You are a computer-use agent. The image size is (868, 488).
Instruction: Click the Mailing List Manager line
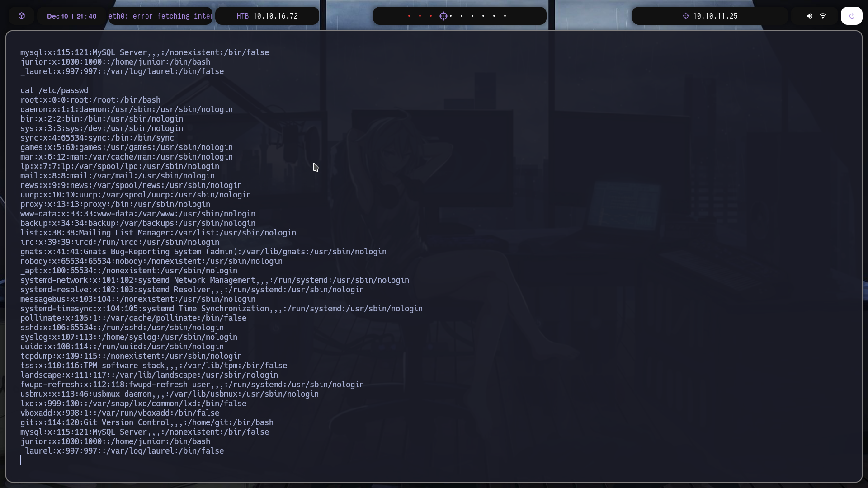158,233
